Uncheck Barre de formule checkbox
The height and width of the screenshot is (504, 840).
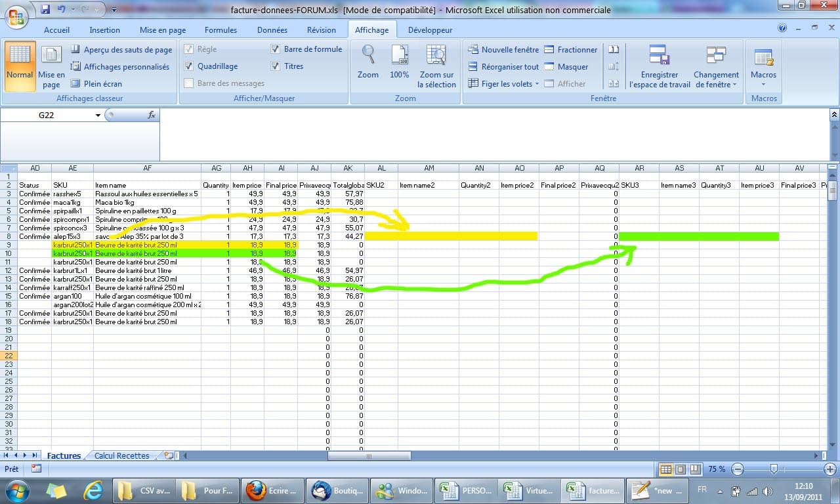(x=275, y=49)
